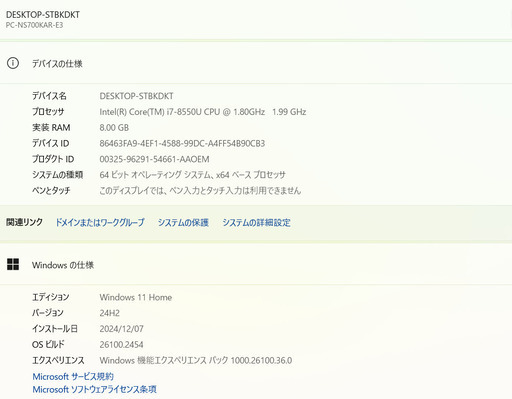Click the Windows logo icon
Image resolution: width=512 pixels, height=399 pixels.
coord(13,264)
